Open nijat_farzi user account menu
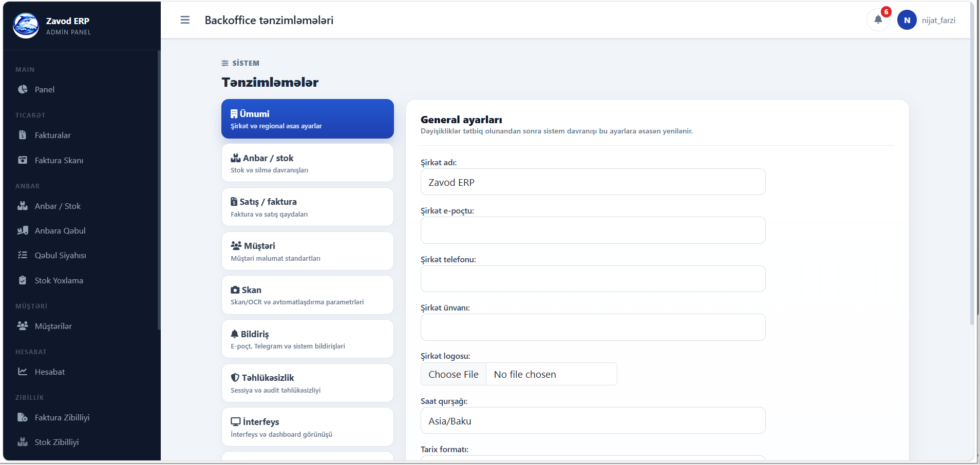This screenshot has height=465, width=980. 938,21
